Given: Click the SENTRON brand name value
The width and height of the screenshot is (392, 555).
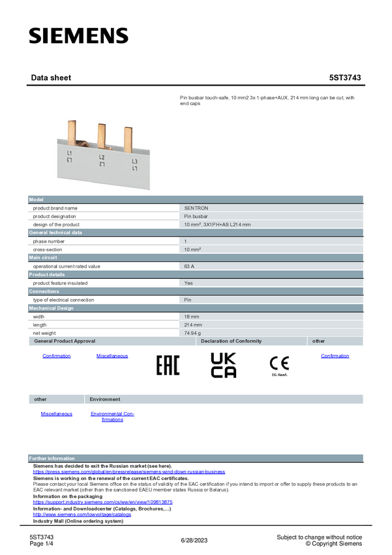Looking at the screenshot, I should tap(196, 208).
